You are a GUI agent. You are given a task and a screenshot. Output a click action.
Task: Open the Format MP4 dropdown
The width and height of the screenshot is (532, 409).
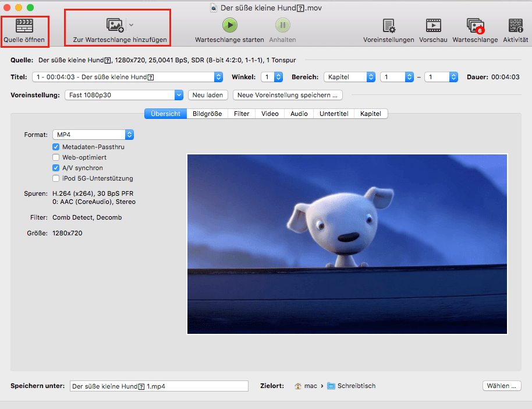(93, 135)
